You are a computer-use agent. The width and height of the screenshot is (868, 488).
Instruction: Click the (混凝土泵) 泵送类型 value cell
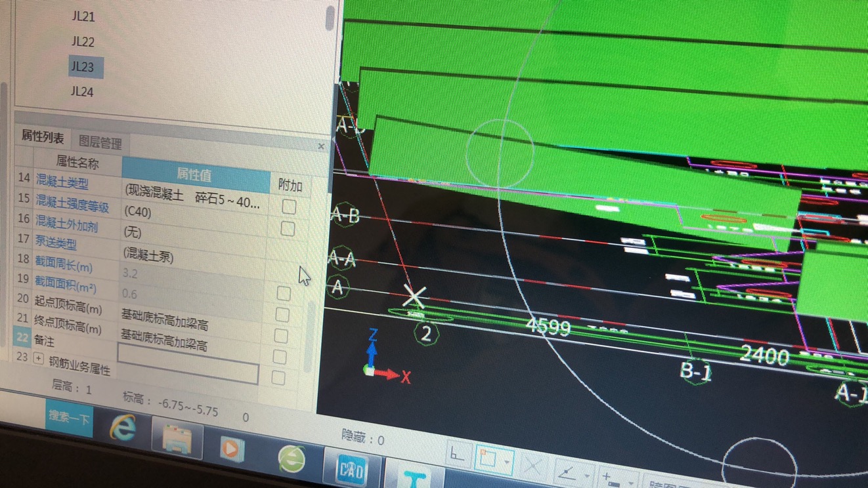pos(148,254)
